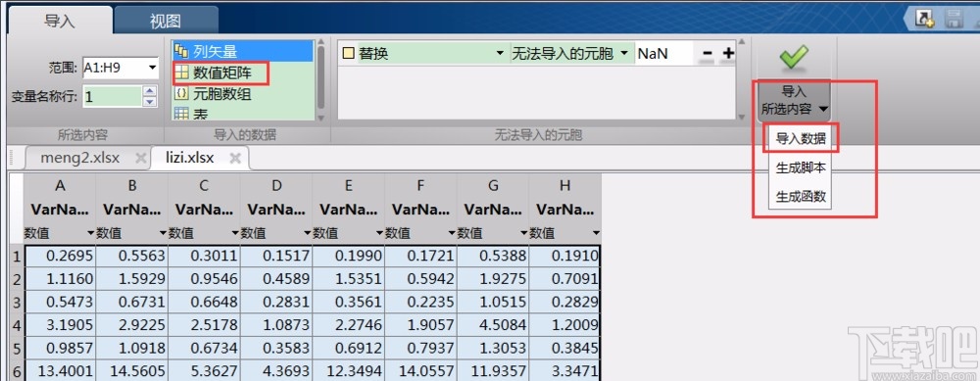Image resolution: width=980 pixels, height=381 pixels.
Task: Click the variable name row input field
Action: [113, 96]
